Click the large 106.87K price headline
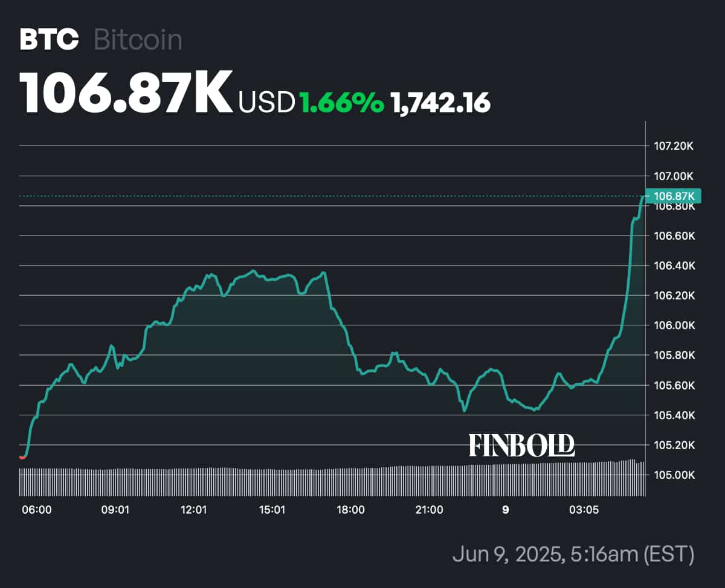The height and width of the screenshot is (588, 725). 126,94
